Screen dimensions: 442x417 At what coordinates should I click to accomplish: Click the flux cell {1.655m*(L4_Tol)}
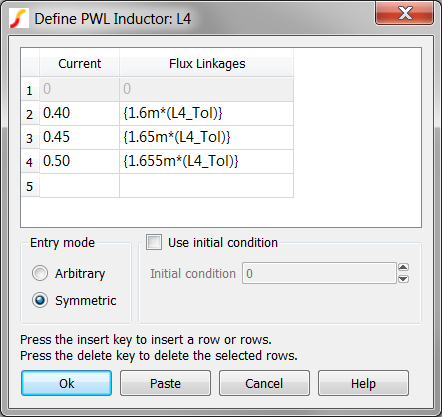206,161
